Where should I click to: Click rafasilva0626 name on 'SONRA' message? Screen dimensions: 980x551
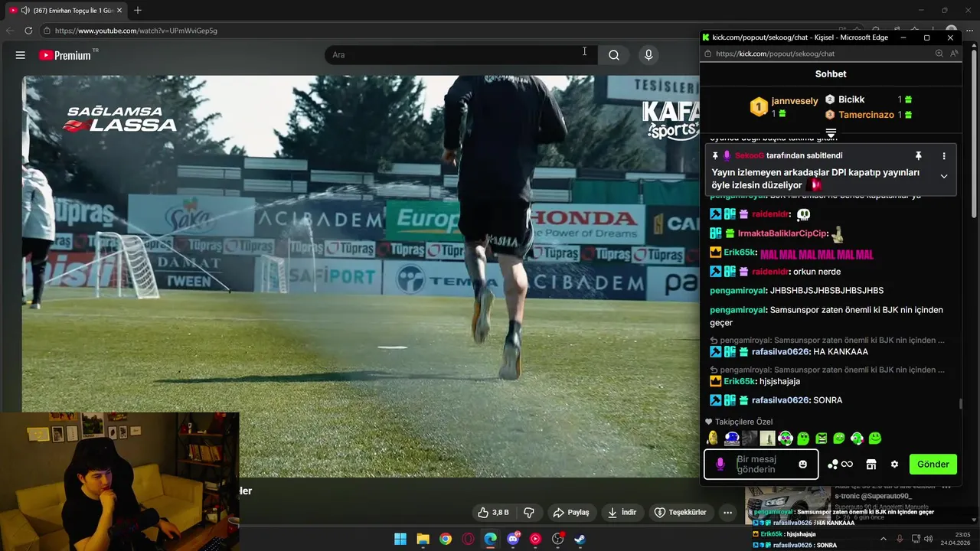point(780,400)
